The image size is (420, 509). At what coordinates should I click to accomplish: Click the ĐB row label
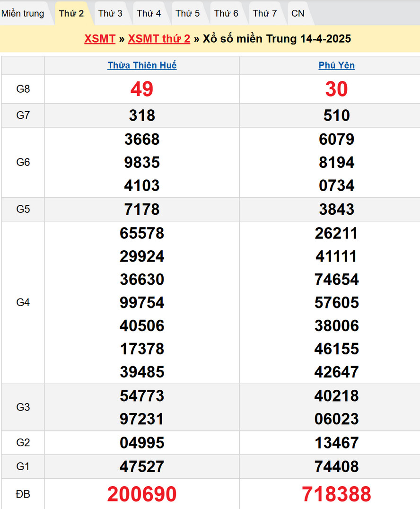tap(23, 494)
